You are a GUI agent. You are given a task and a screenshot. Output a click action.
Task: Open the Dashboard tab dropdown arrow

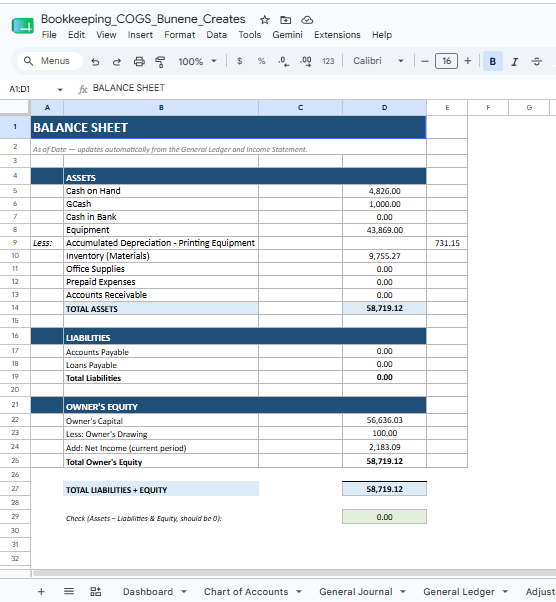pos(184,592)
